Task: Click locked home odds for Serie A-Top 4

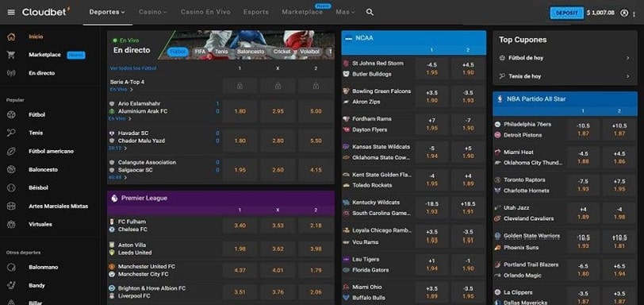Action: click(x=240, y=86)
